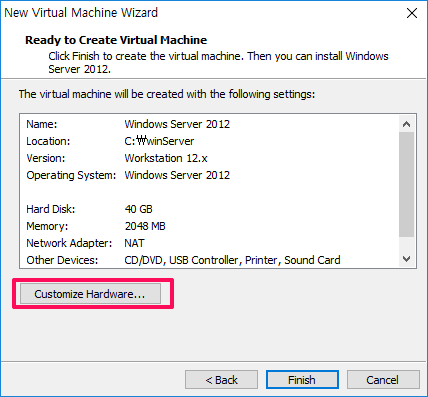The width and height of the screenshot is (428, 397).
Task: Open the Customize Hardware dialog
Action: [90, 294]
